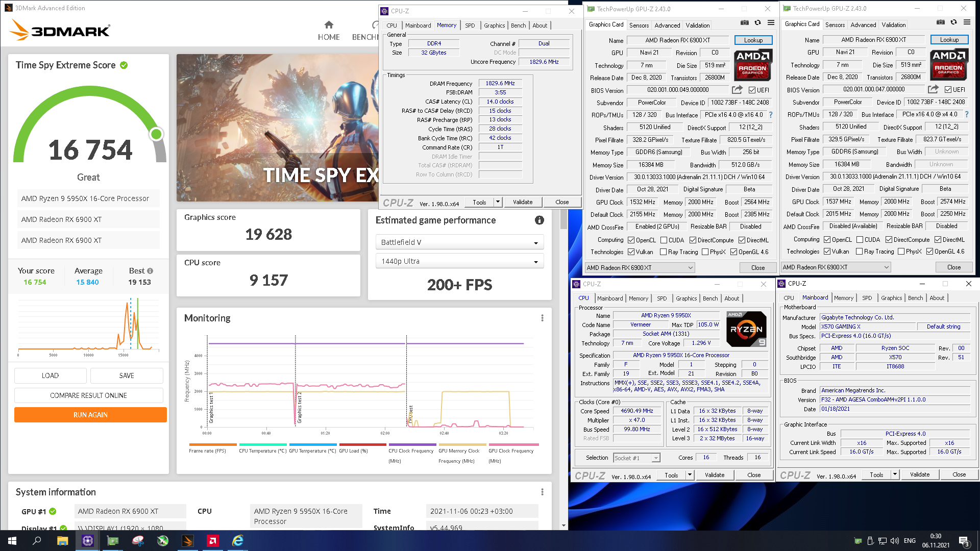Open the hamburger menu in right GPU-Z window
The image size is (980, 551).
pos(967,22)
